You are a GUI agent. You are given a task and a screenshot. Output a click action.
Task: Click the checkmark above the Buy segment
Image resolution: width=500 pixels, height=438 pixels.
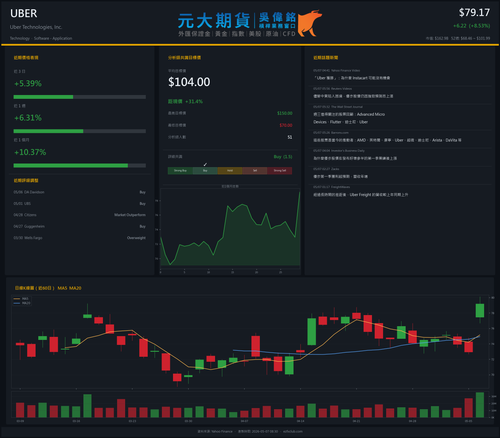click(x=205, y=165)
